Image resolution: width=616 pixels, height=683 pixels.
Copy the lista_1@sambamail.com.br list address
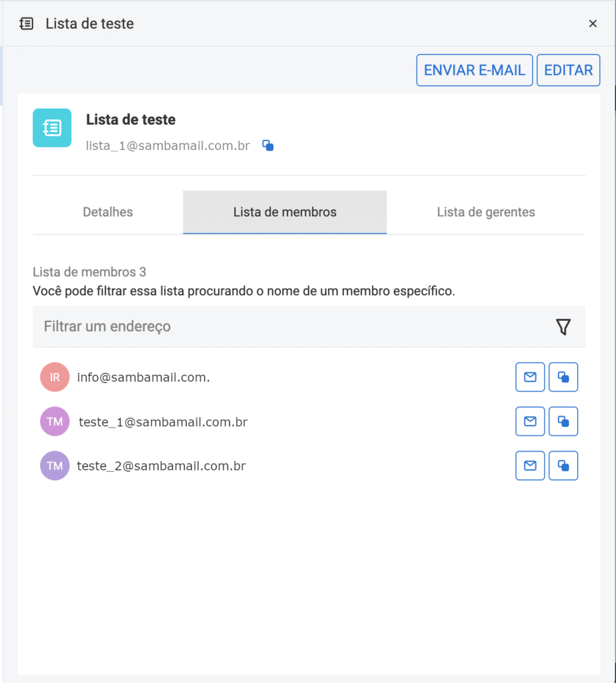[268, 145]
